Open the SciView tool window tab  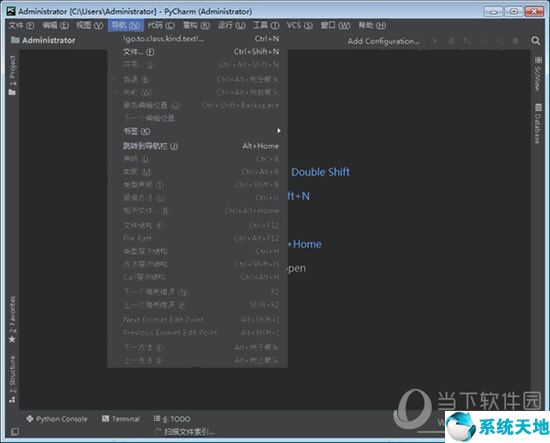pos(537,79)
